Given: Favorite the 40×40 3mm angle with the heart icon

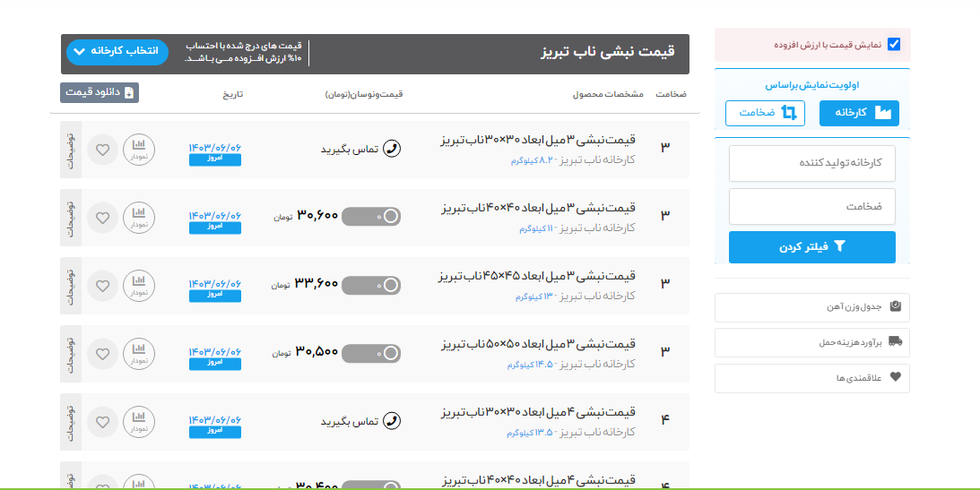Looking at the screenshot, I should click(x=103, y=217).
